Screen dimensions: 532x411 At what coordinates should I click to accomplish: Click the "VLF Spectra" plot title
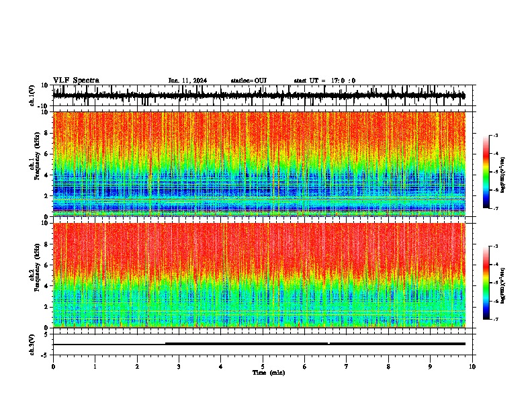coord(76,81)
